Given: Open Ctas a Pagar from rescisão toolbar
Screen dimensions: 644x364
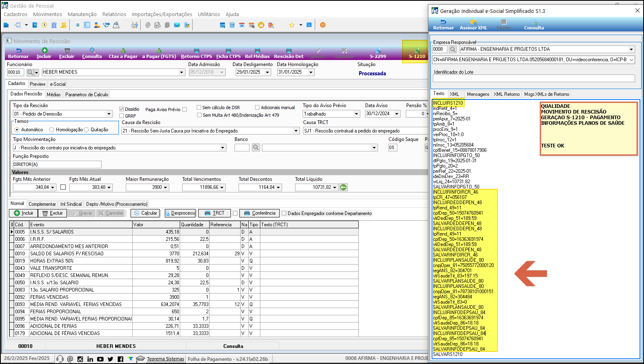Looking at the screenshot, I should (123, 53).
